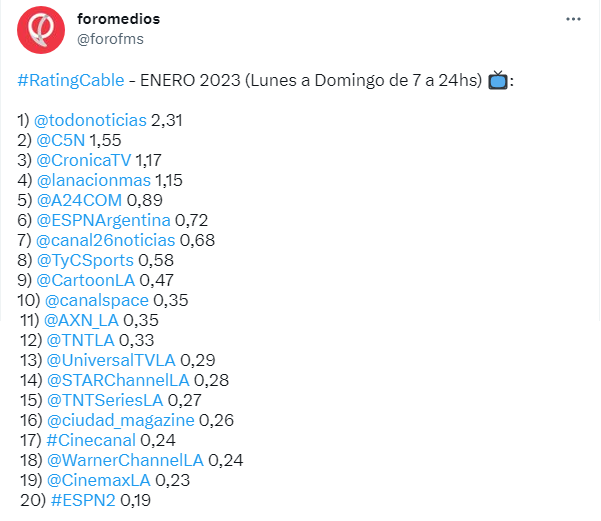
Task: Open the @A24COM profile link
Action: 79,200
